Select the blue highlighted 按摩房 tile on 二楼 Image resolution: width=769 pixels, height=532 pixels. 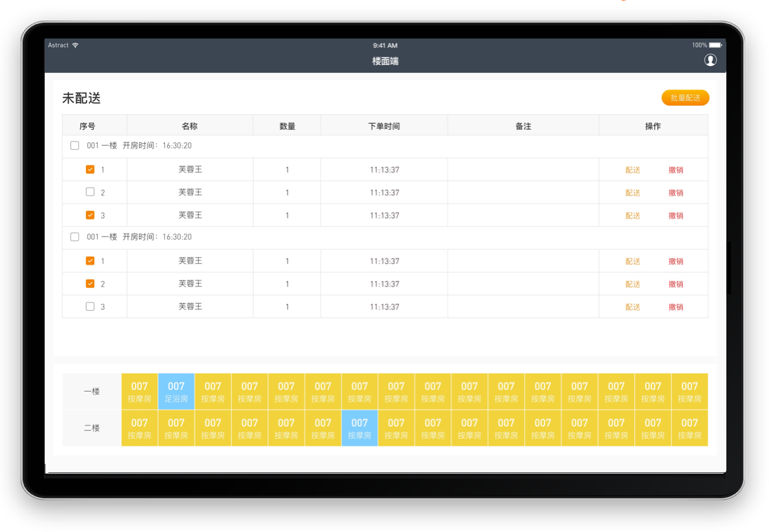359,428
